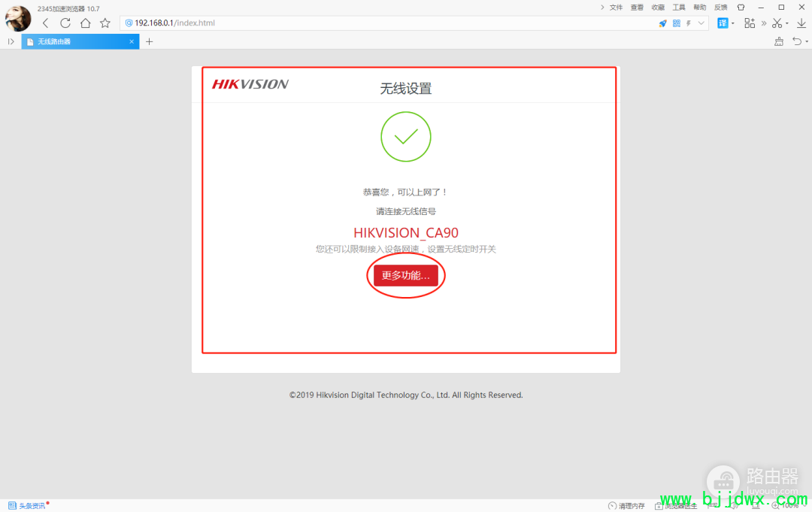Click the 更多功能... button

tap(405, 275)
